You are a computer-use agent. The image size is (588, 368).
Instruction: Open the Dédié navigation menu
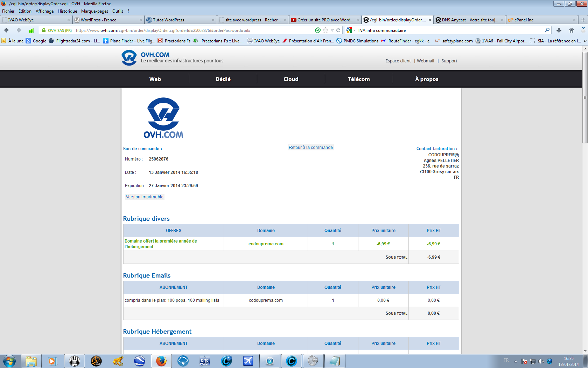223,79
